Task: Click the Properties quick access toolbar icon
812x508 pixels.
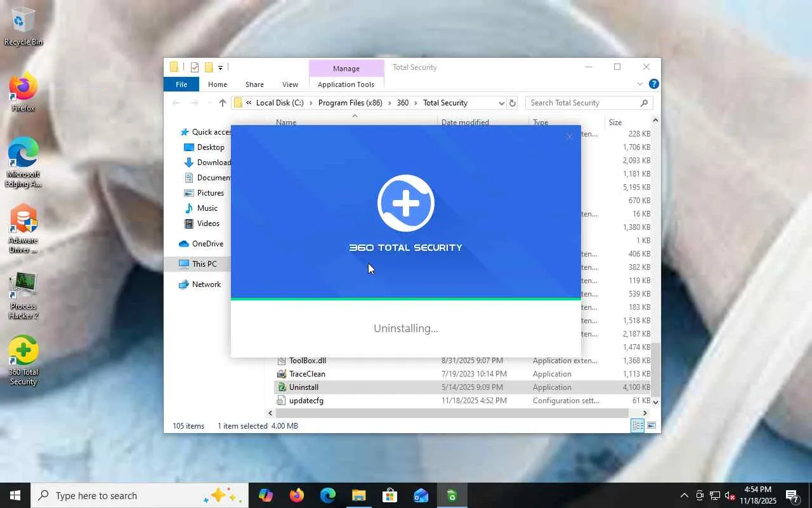Action: pos(195,67)
